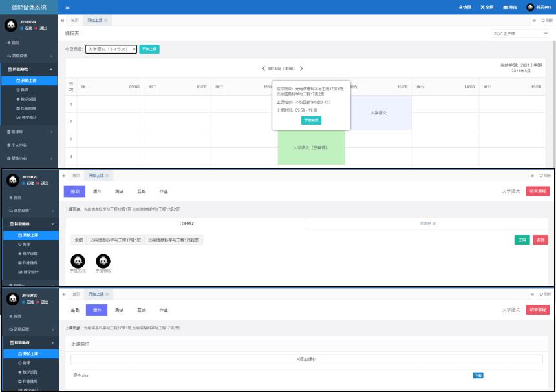
Task: Go to previous week with left chevron
Action: (x=264, y=68)
